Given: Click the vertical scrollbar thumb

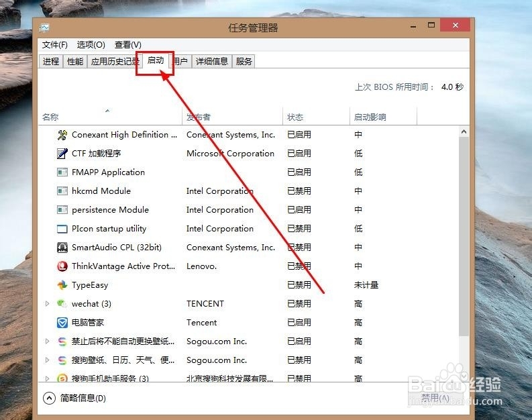Looking at the screenshot, I should (x=464, y=236).
